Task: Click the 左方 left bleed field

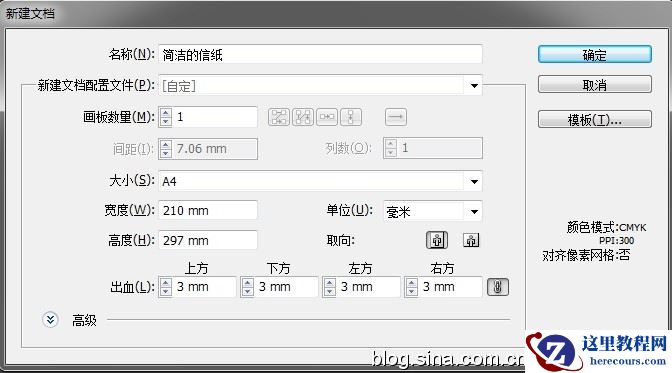Action: pos(368,287)
